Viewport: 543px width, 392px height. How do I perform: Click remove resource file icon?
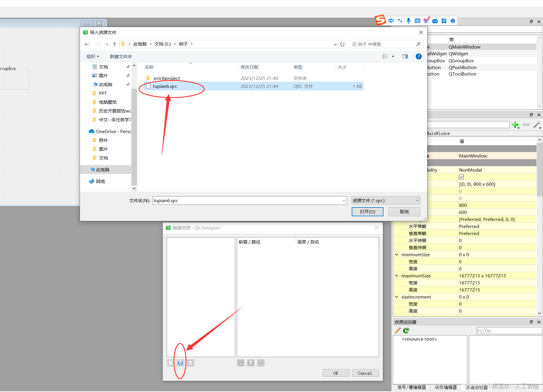coord(190,363)
